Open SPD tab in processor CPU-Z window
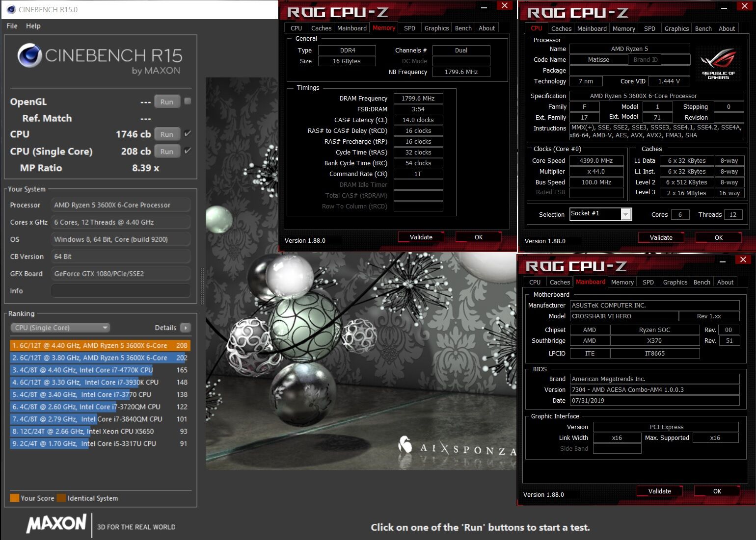756x540 pixels. (649, 28)
